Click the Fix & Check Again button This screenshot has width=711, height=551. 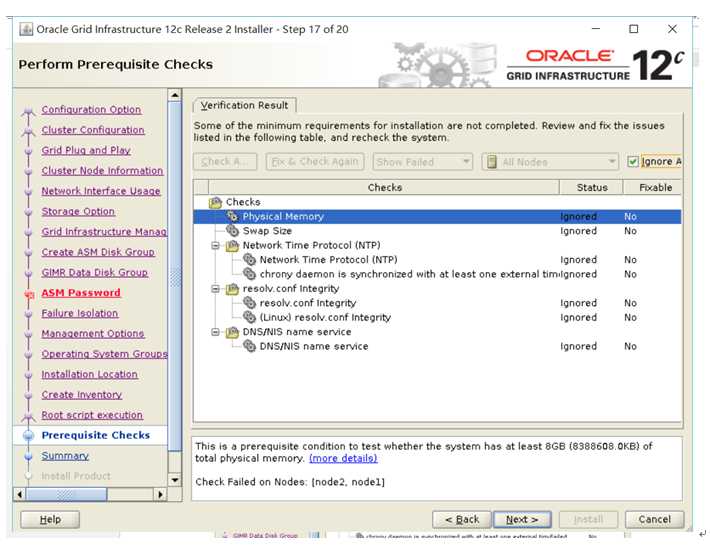coord(315,162)
